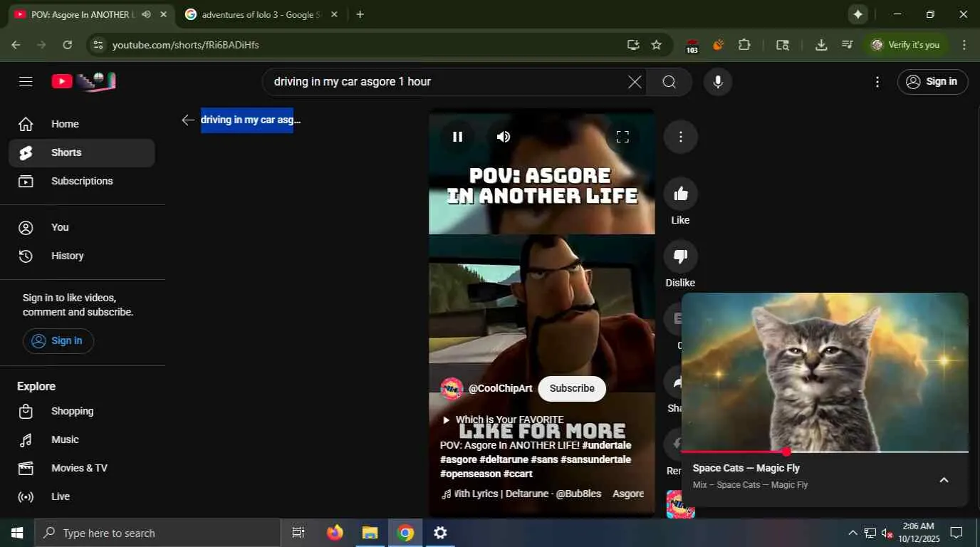Open YouTube settings three-dot menu

(x=877, y=81)
